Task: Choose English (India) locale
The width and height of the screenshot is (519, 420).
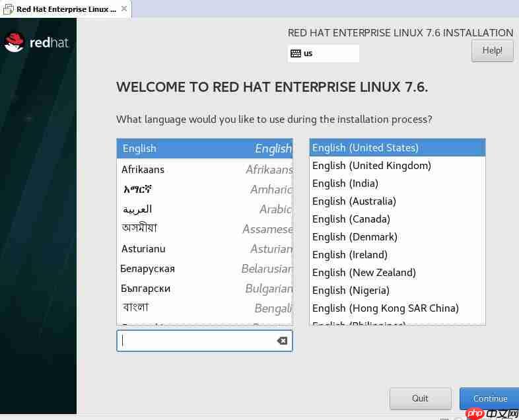Action: 398,184
